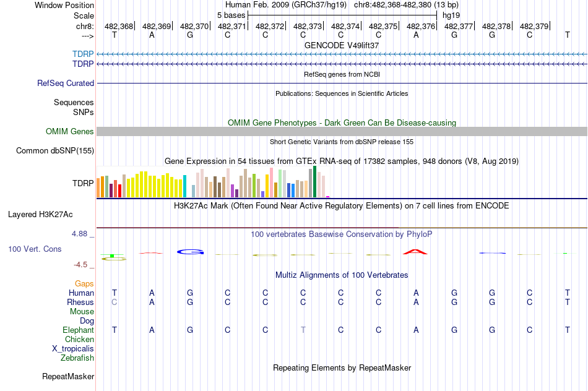Click the faded T in Elephant row
The height and width of the screenshot is (391, 588).
(303, 330)
